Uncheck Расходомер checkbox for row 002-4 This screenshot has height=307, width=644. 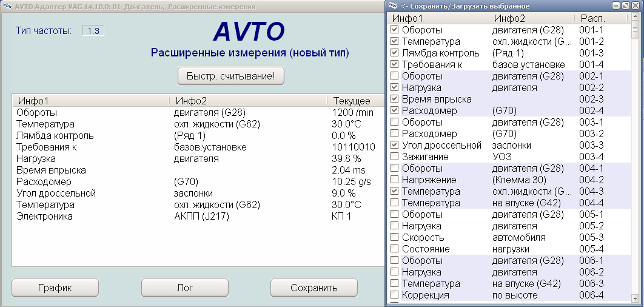pos(394,110)
